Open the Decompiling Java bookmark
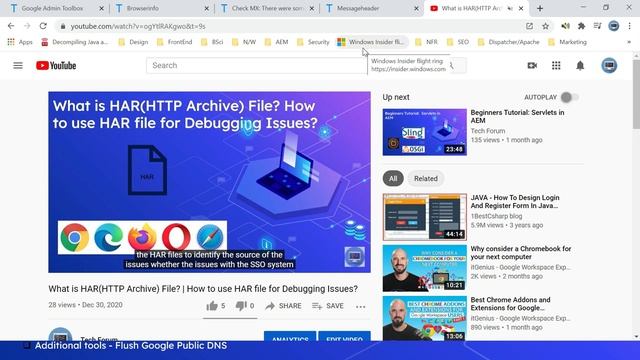Screen dimensions: 640x360 pyautogui.click(x=75, y=42)
